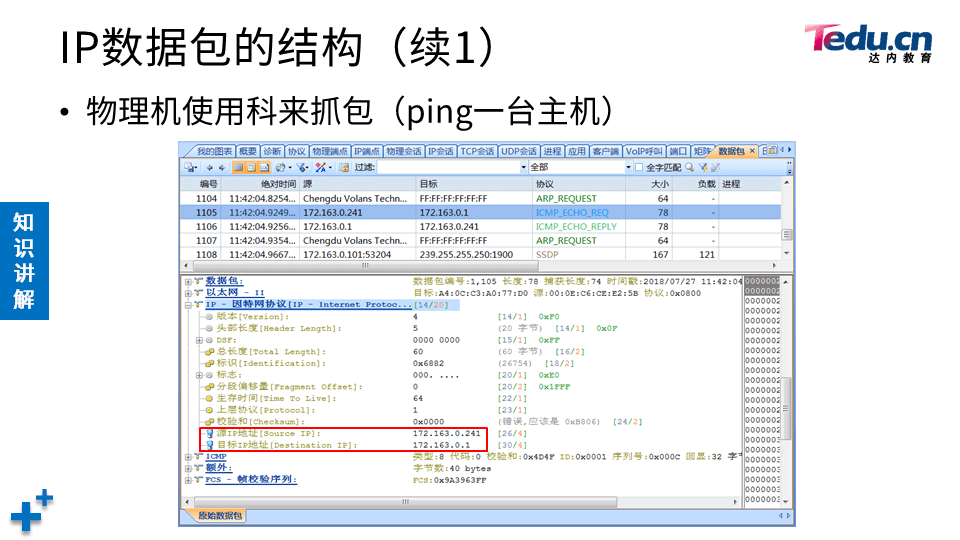Go to previous packet arrow icon

(x=209, y=167)
